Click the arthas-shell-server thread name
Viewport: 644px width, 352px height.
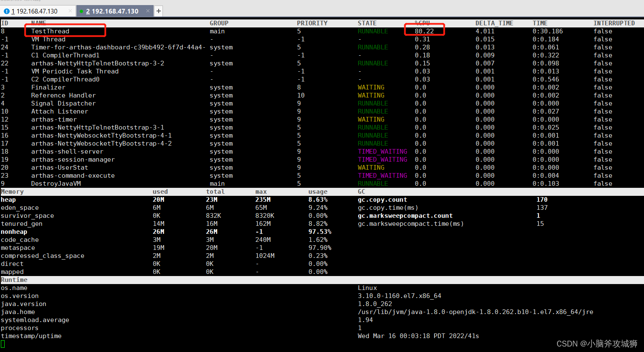[x=68, y=152]
